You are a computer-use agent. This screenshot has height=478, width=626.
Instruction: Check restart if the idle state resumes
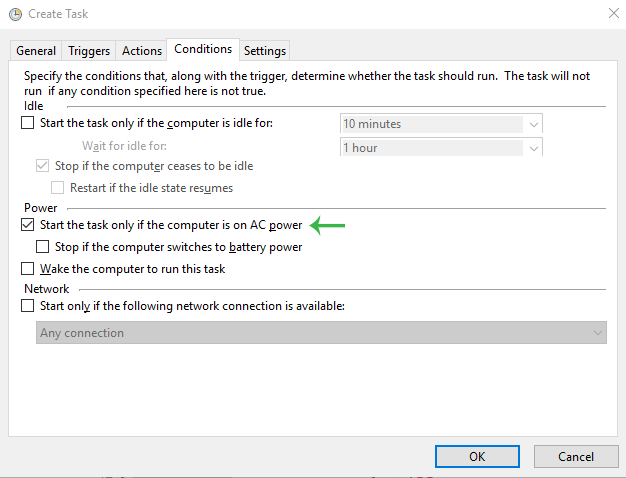tap(57, 188)
